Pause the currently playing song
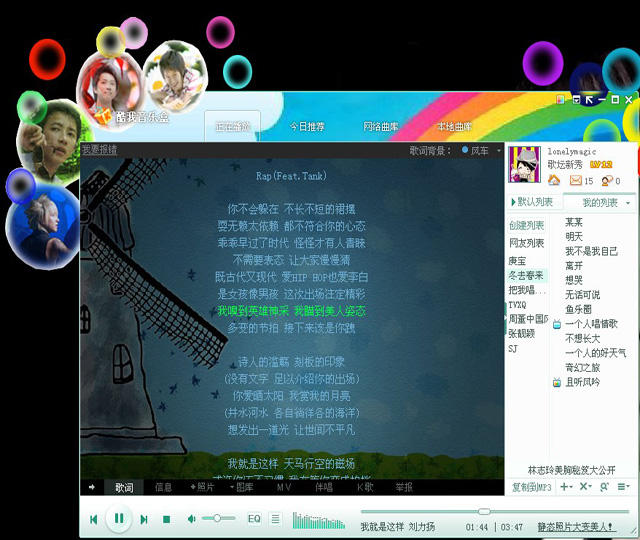 119,518
